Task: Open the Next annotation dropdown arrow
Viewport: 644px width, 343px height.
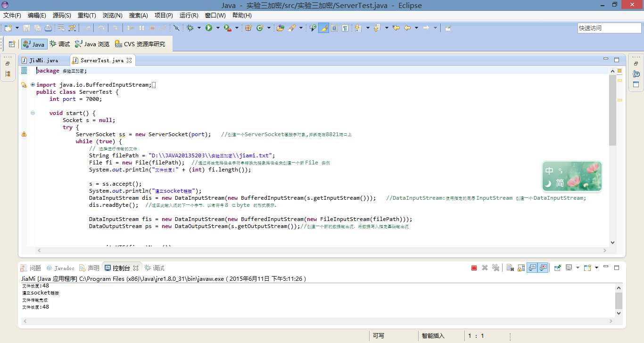Action: click(x=368, y=28)
